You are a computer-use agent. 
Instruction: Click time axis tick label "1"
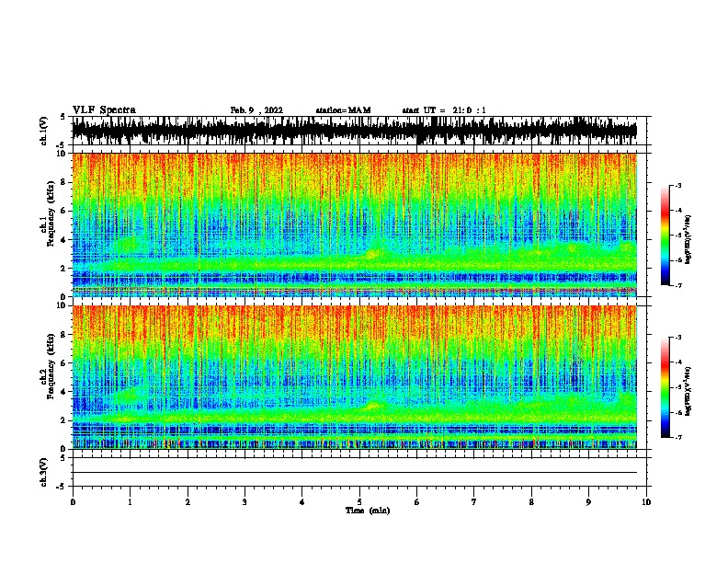[130, 501]
